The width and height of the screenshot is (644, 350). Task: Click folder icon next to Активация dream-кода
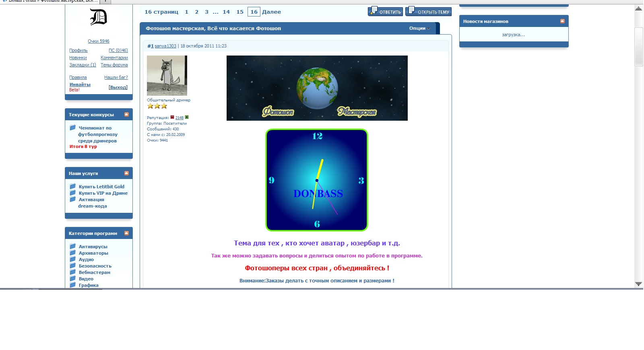[x=73, y=199]
